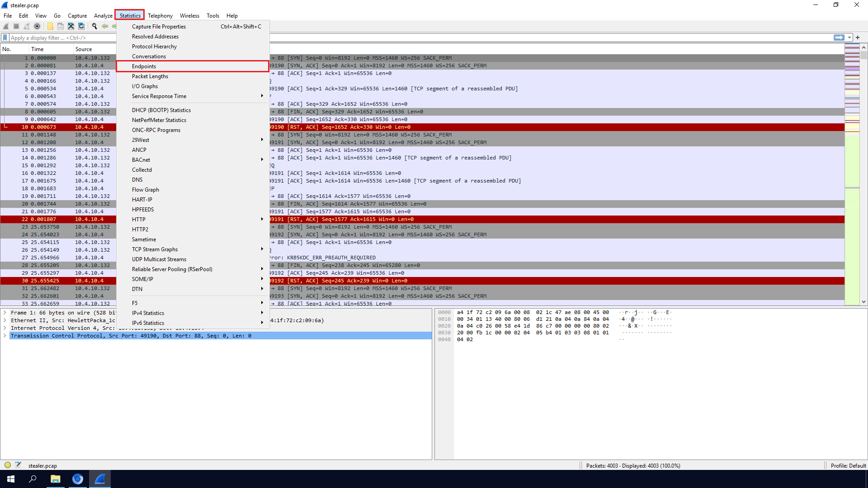Sort packets by the Time column header
Viewport: 868px width, 488px height.
pos(51,49)
